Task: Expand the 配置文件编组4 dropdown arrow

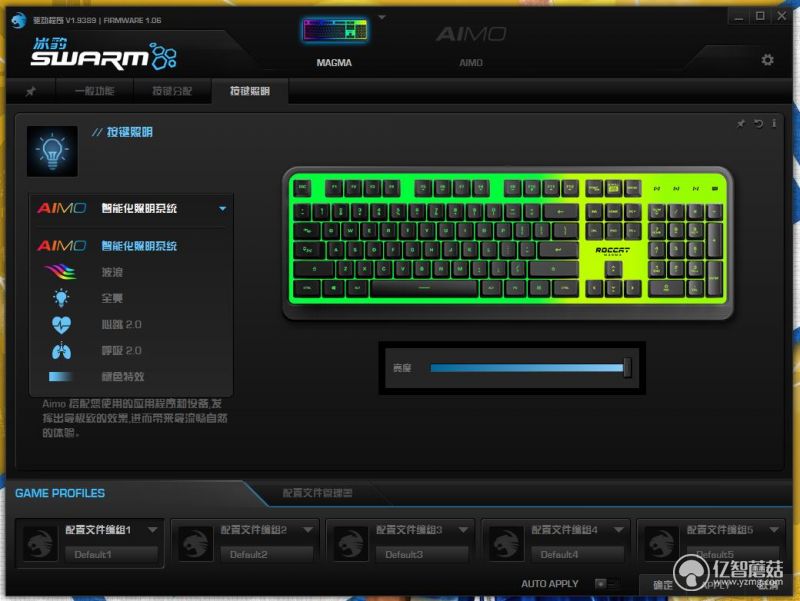Action: click(619, 530)
